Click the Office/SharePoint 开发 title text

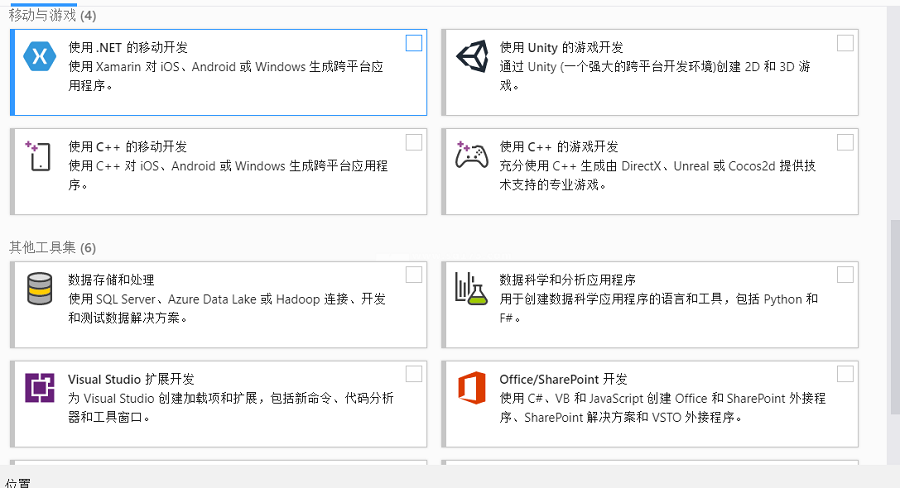pos(563,379)
